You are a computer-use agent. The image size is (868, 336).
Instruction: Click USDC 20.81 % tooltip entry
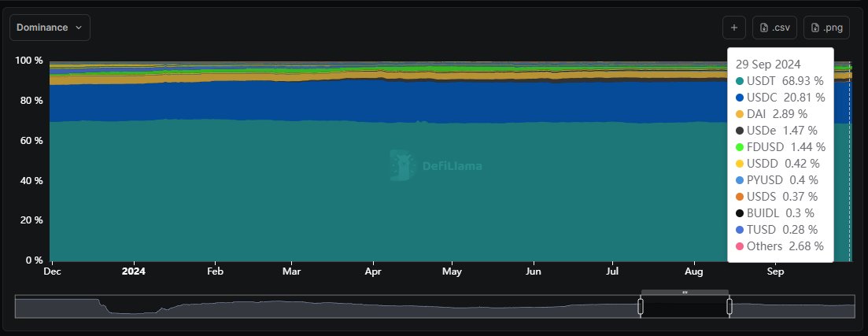click(781, 98)
